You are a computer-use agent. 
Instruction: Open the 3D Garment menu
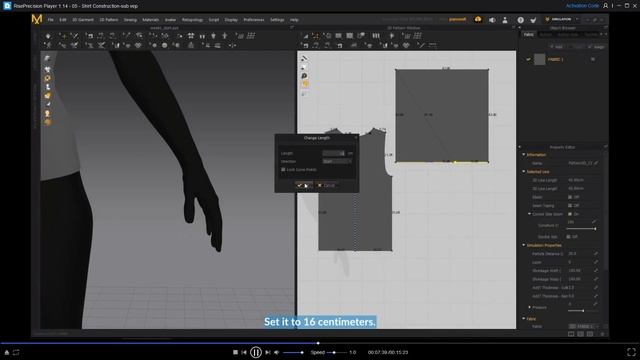click(x=83, y=20)
